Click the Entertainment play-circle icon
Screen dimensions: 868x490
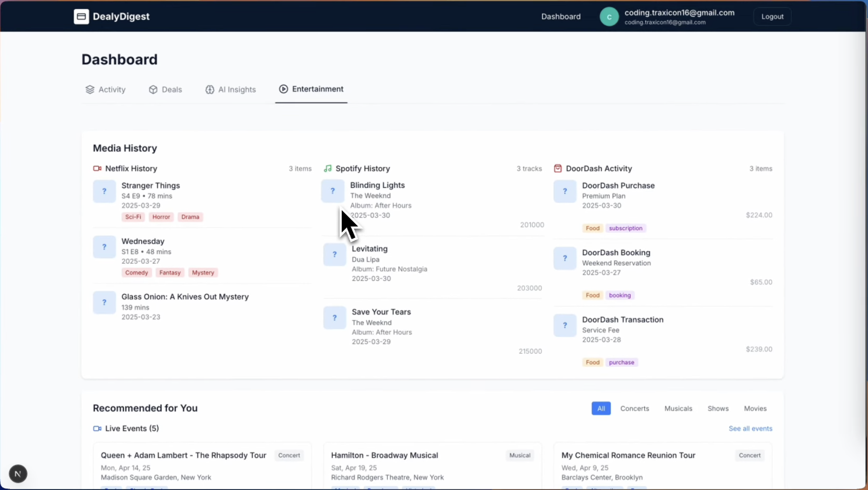[283, 89]
